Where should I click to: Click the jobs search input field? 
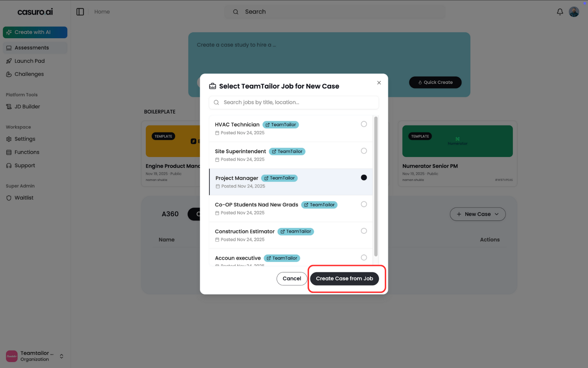pos(293,102)
